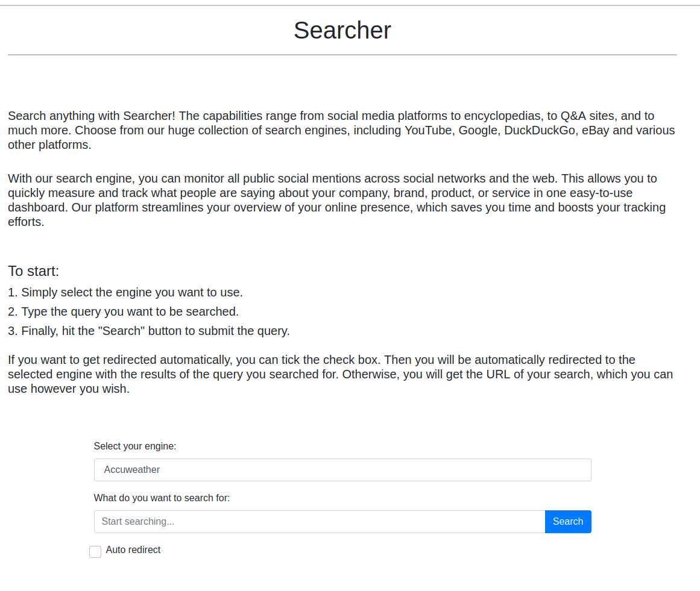
Task: Click the word "DuckDuckGo" in the intro
Action: 540,131
